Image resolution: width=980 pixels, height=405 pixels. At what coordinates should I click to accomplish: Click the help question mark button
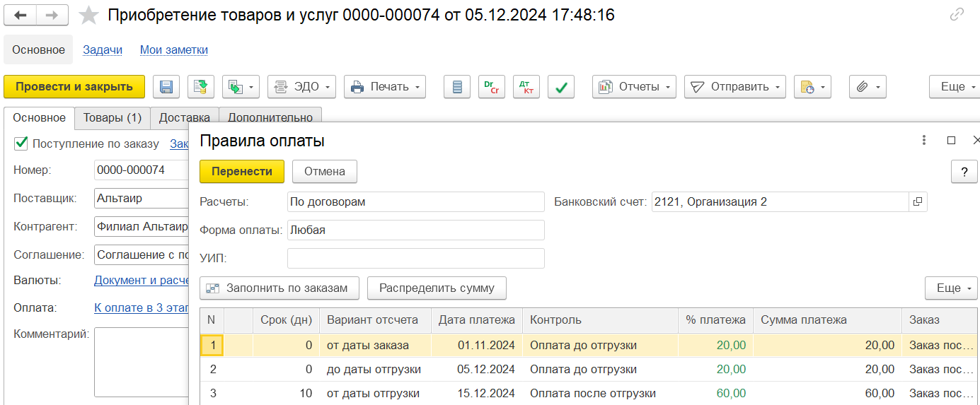click(964, 171)
